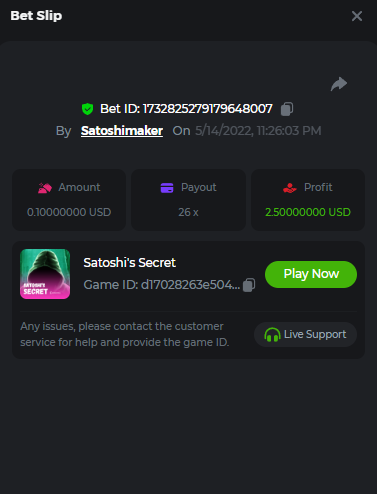Image resolution: width=377 pixels, height=494 pixels.
Task: Click the 2.50000000 USD profit value
Action: [308, 212]
